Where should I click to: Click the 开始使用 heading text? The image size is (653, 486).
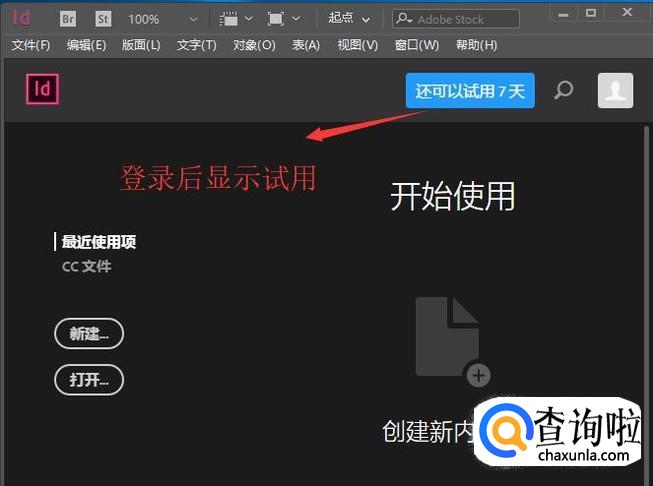[453, 196]
